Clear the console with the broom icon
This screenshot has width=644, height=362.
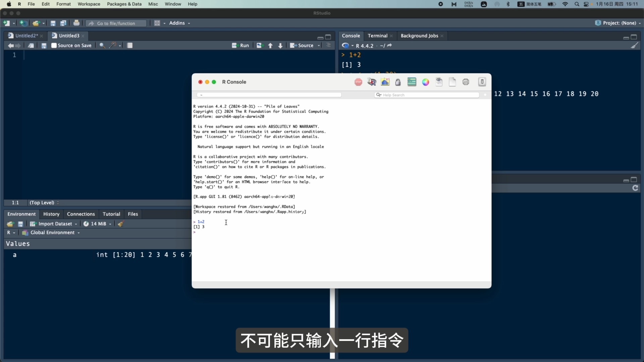coord(635,45)
